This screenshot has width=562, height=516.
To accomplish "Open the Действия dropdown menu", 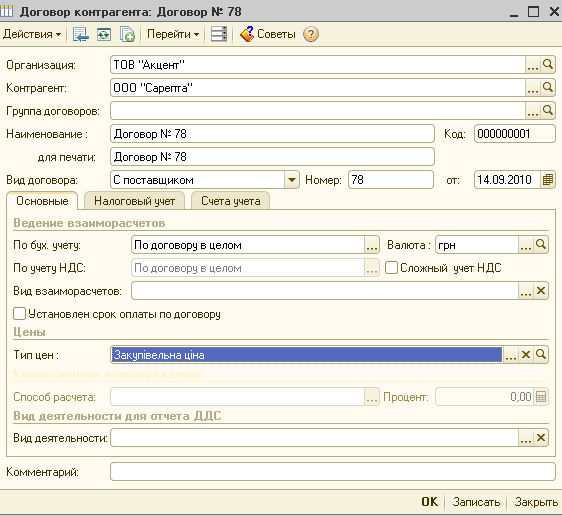I will pos(32,34).
